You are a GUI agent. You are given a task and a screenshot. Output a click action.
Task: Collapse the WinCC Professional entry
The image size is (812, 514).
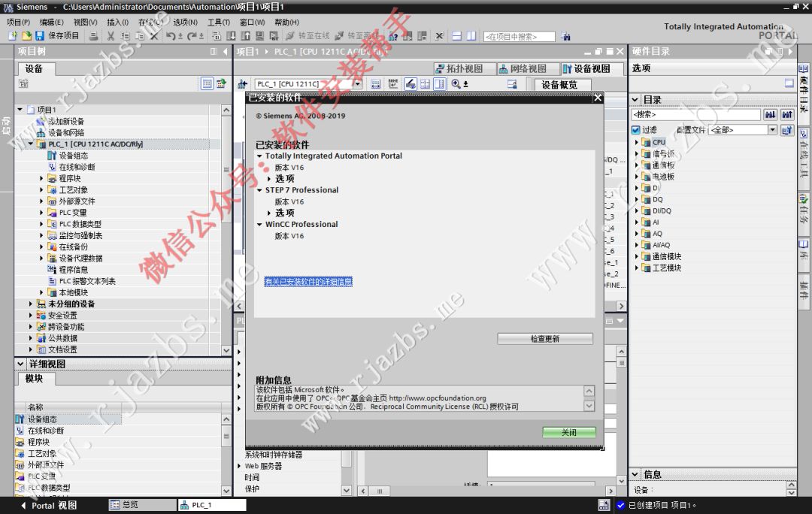pyautogui.click(x=259, y=224)
